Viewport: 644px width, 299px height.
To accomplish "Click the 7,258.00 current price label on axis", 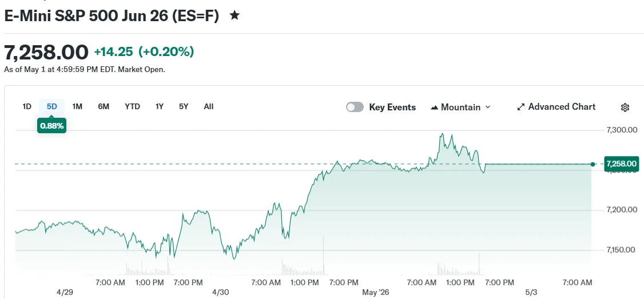I will 622,164.
